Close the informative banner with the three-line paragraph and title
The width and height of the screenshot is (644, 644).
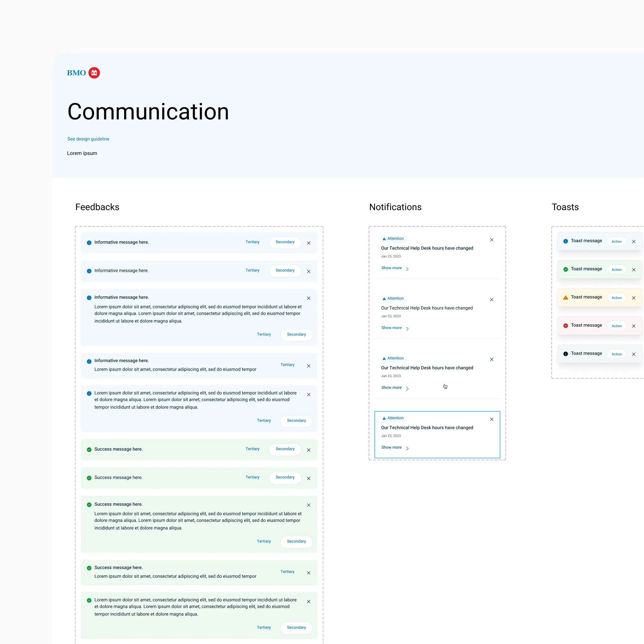click(309, 298)
